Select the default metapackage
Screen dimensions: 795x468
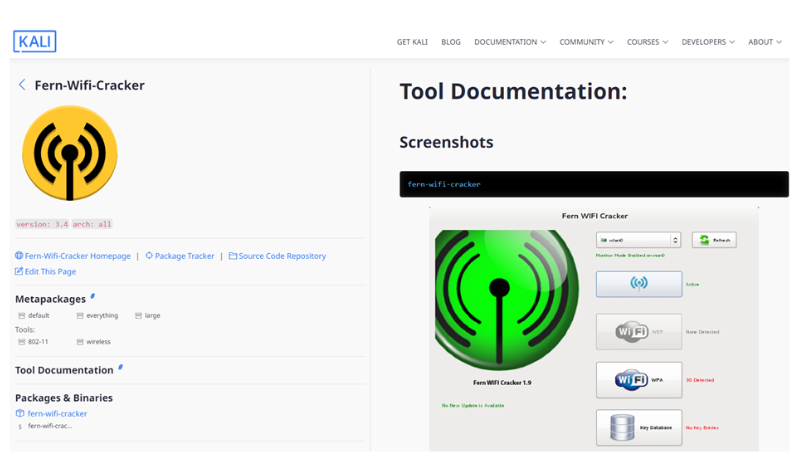(x=39, y=315)
